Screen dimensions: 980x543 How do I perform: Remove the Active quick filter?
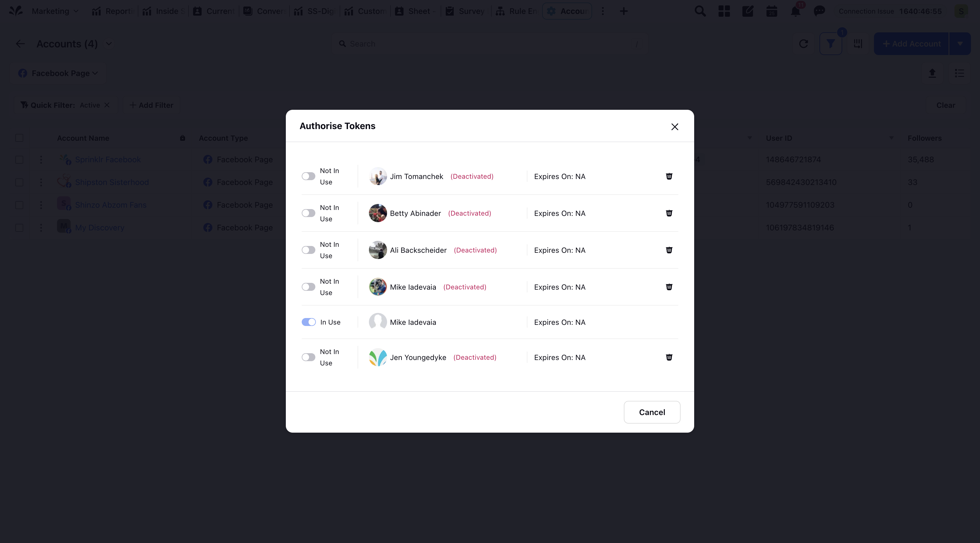107,105
